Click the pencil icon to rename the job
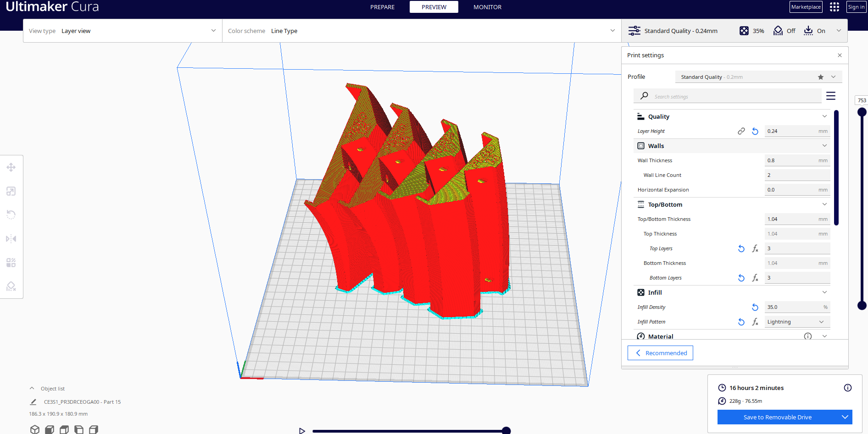The image size is (868, 434). click(33, 402)
